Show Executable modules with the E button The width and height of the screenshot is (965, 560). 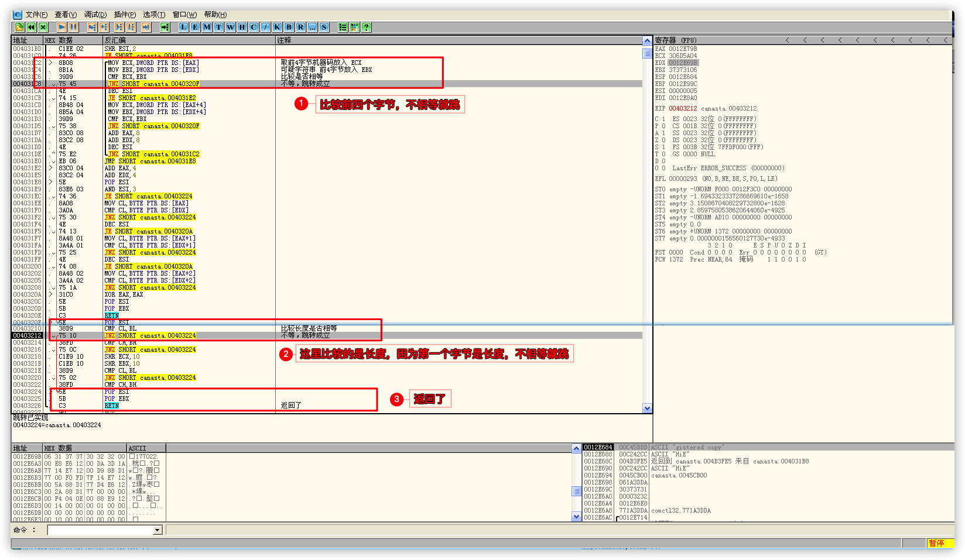tap(196, 27)
